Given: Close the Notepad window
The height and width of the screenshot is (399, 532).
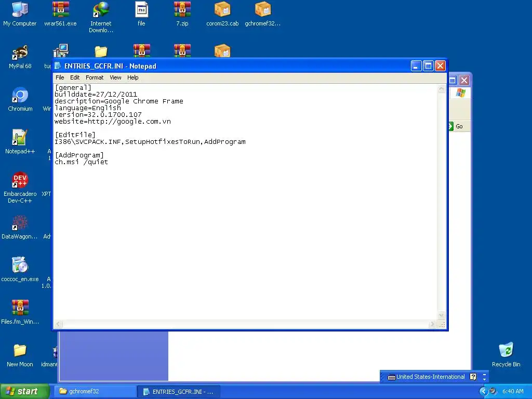Looking at the screenshot, I should pyautogui.click(x=440, y=66).
